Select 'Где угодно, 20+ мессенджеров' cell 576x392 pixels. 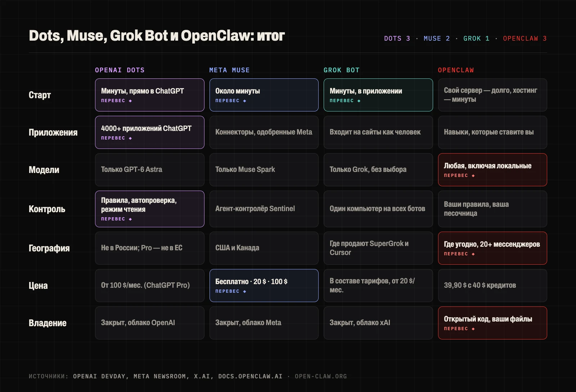click(492, 248)
